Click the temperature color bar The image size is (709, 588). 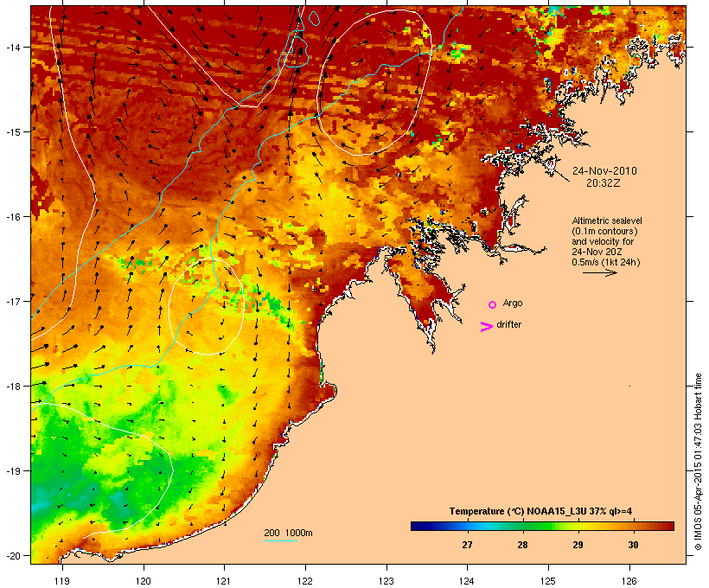pyautogui.click(x=542, y=526)
